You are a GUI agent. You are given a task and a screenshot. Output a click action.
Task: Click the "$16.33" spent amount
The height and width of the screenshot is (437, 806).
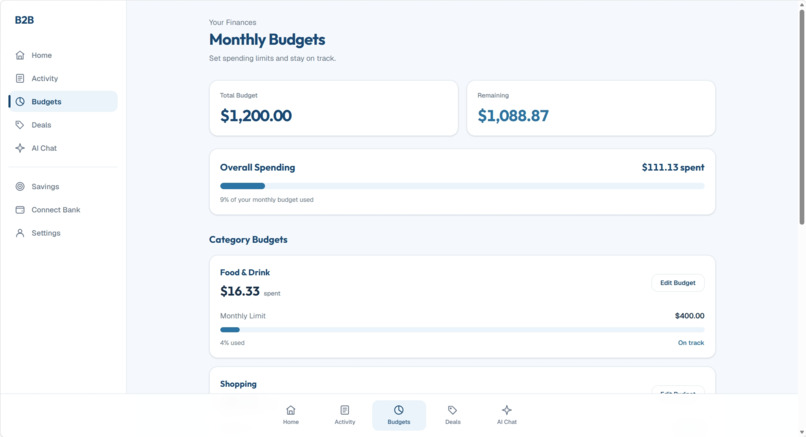(x=240, y=291)
